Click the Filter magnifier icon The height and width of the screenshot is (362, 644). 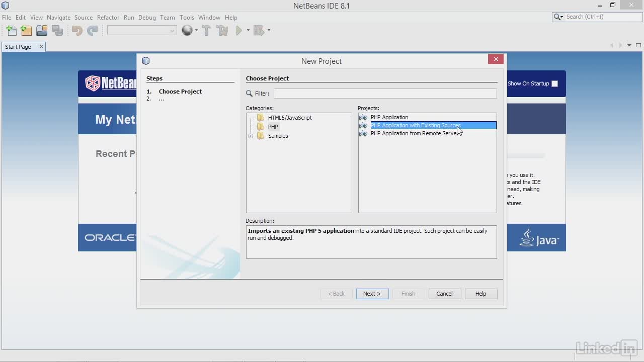tap(249, 94)
